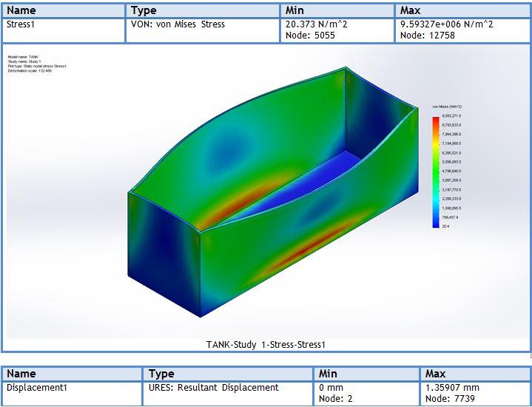Click legend value '2,398,333.0'
Screen dimensions: 532x407
451,198
